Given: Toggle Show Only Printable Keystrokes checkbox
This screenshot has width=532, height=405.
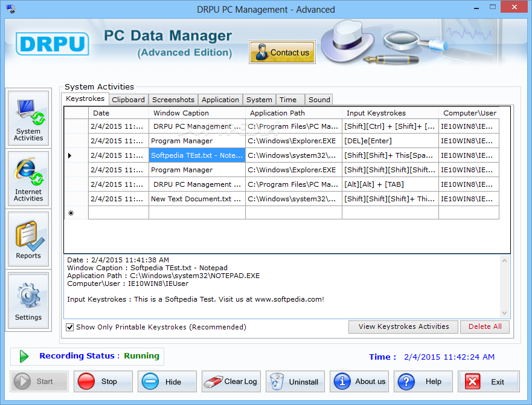Looking at the screenshot, I should pos(69,327).
